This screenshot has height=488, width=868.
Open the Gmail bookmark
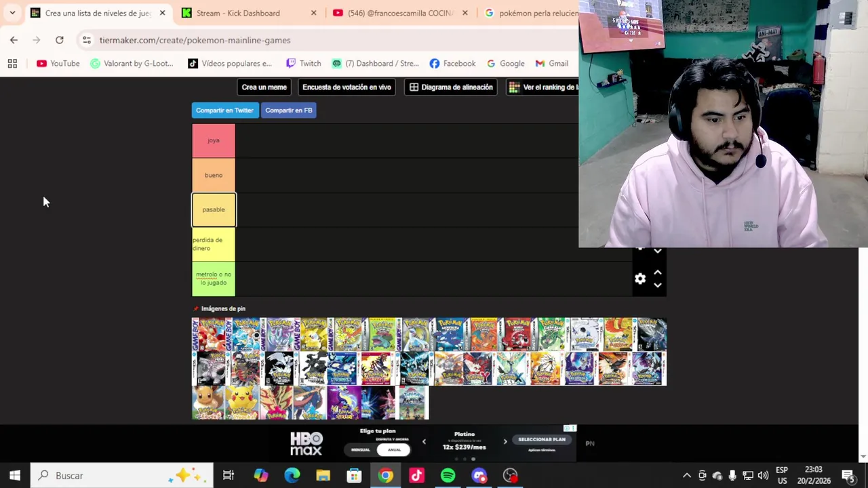pyautogui.click(x=551, y=64)
